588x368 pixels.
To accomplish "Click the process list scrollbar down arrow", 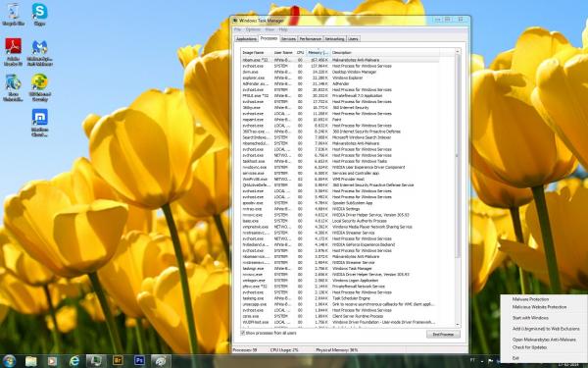I will (458, 324).
